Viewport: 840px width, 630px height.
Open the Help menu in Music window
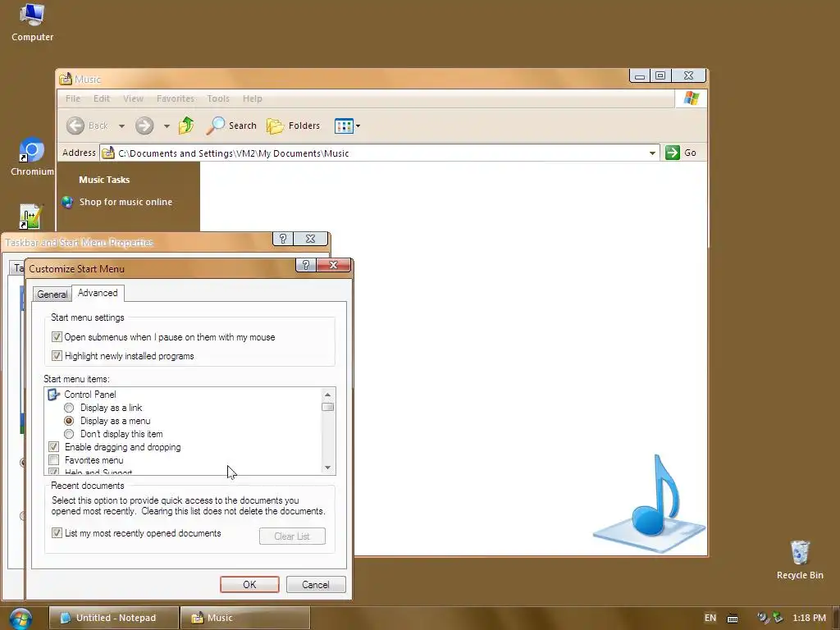tap(253, 98)
